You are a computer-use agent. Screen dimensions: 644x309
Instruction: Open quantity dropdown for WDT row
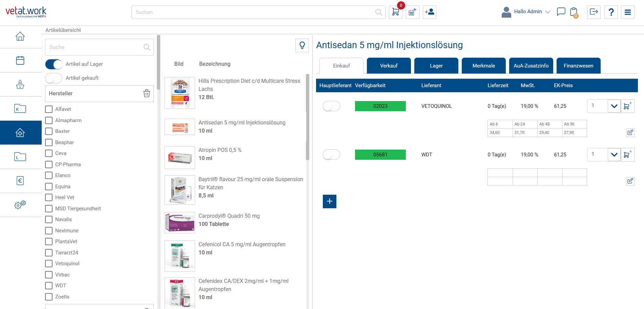pos(614,155)
